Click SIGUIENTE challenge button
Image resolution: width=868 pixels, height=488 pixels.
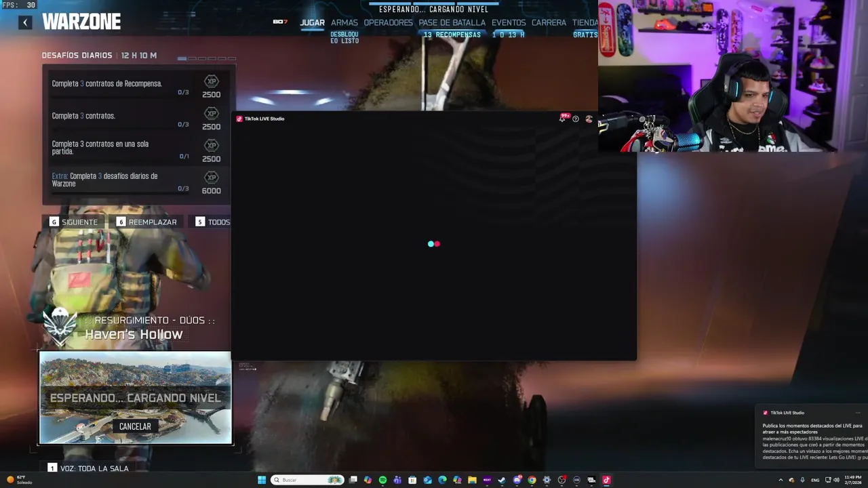(x=74, y=222)
